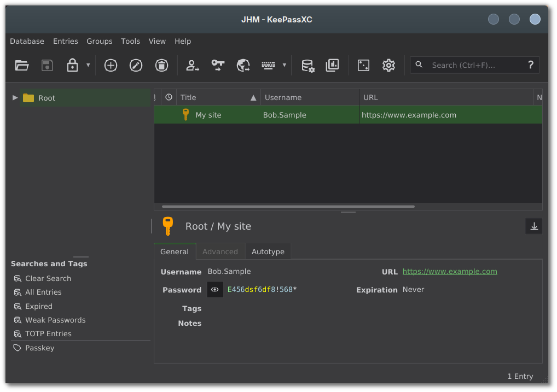Screen dimensions: 557x392
Task: Show Weak Passwords search
Action: tap(55, 320)
